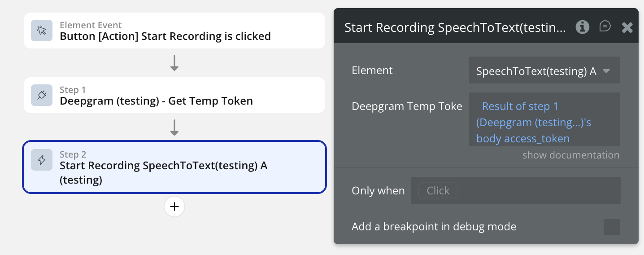The image size is (644, 255).
Task: Click the Only when condition placeholder
Action: click(438, 190)
